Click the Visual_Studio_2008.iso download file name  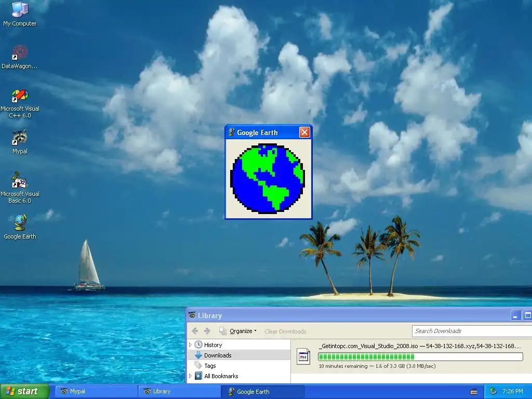point(420,346)
